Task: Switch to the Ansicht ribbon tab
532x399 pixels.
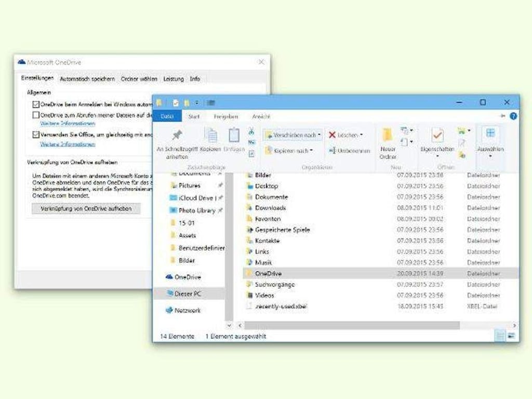Action: coord(261,116)
